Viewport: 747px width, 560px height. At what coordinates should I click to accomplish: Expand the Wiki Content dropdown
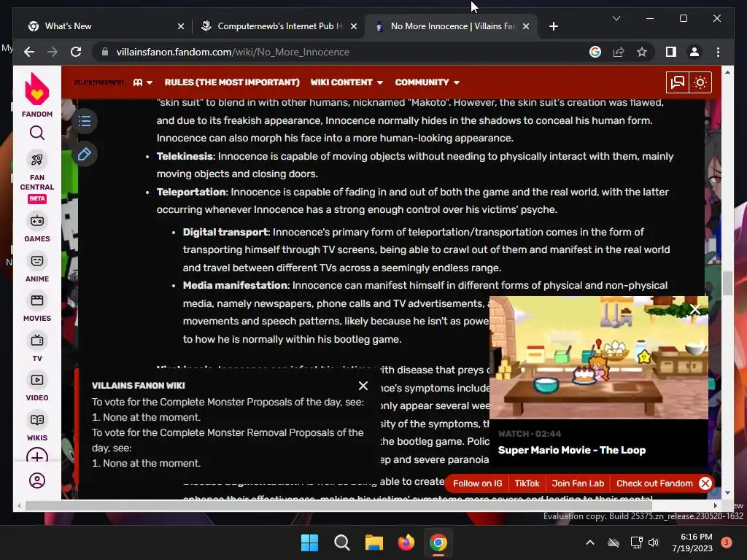click(x=347, y=82)
